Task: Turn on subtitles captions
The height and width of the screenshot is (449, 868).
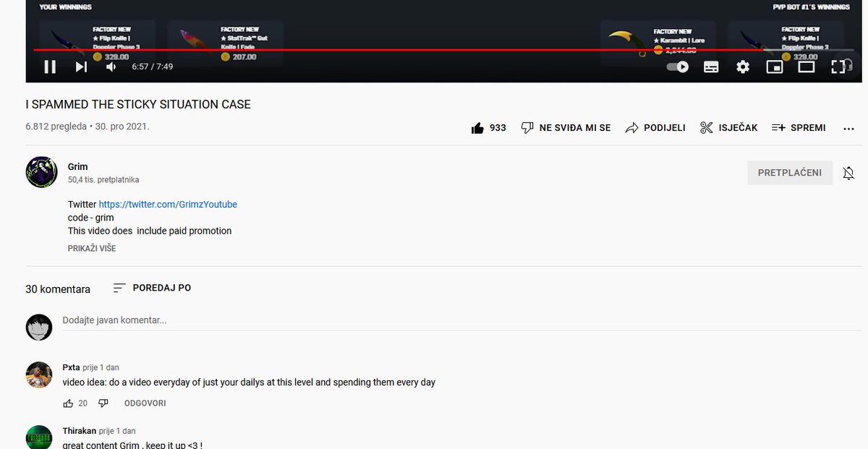Action: [711, 67]
